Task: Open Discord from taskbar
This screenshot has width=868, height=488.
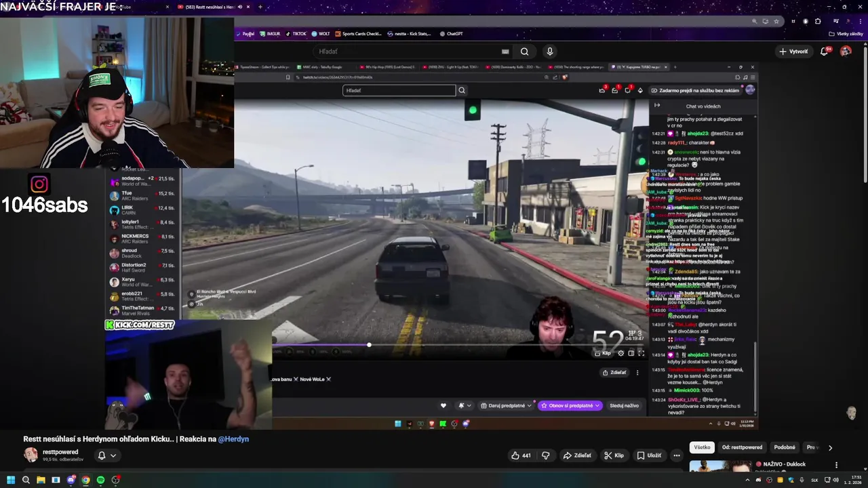Action: pyautogui.click(x=71, y=480)
